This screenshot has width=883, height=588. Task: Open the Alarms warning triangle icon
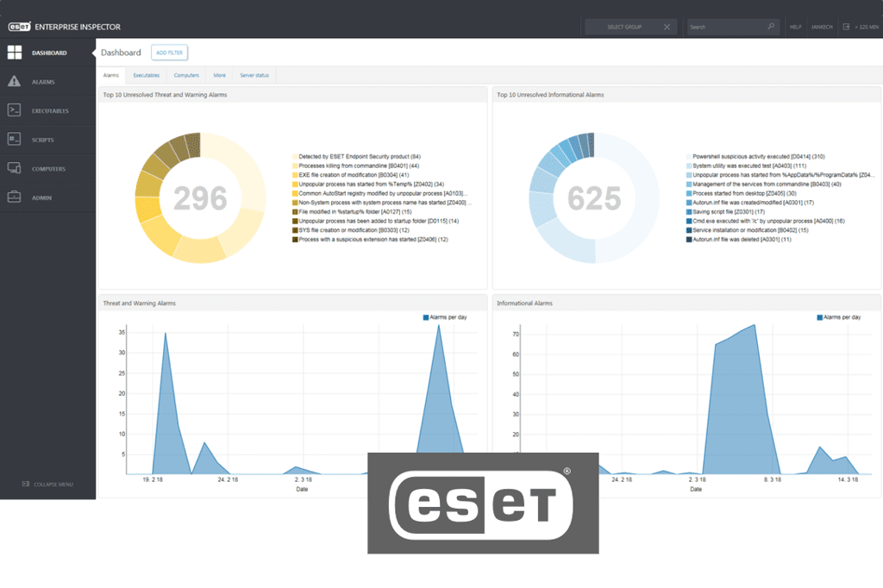click(14, 81)
